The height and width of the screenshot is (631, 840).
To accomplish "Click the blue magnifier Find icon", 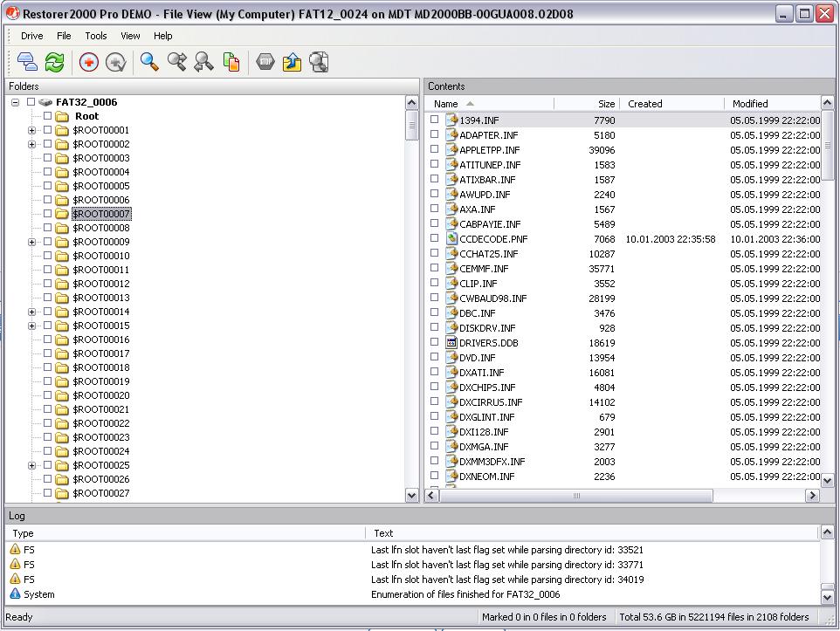I will [x=149, y=62].
